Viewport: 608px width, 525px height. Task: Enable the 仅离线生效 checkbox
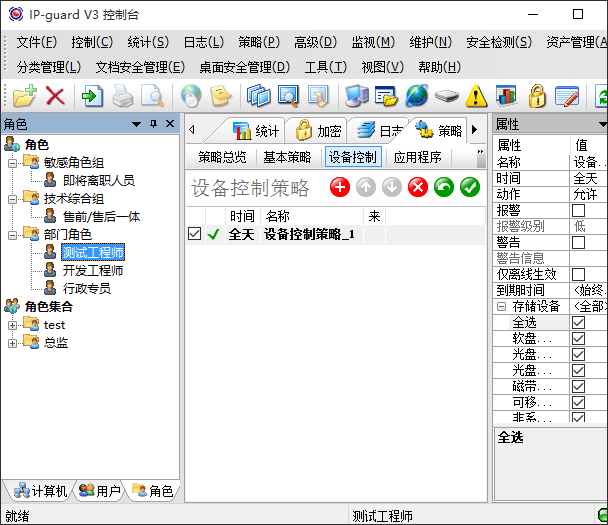(x=578, y=274)
